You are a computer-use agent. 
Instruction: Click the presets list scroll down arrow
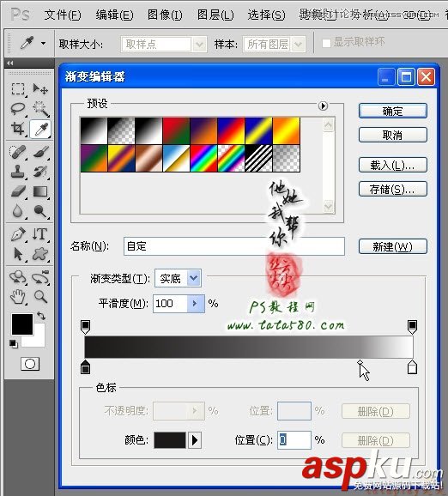click(329, 207)
